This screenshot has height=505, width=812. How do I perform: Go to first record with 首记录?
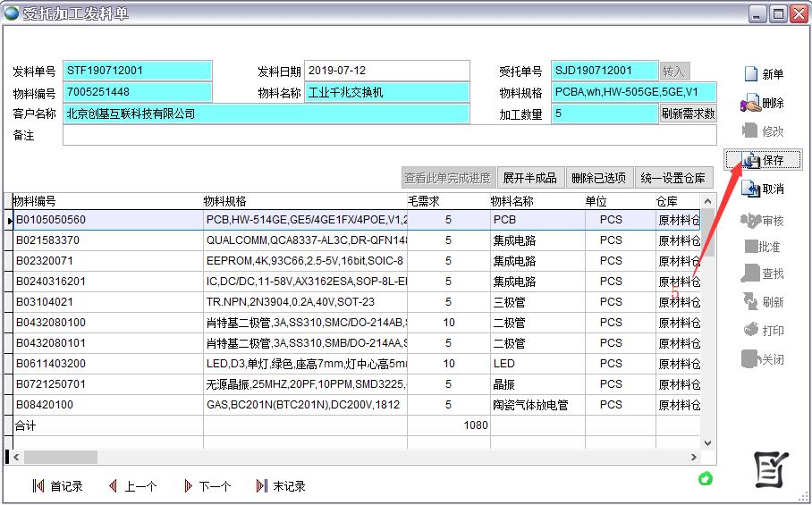[58, 486]
